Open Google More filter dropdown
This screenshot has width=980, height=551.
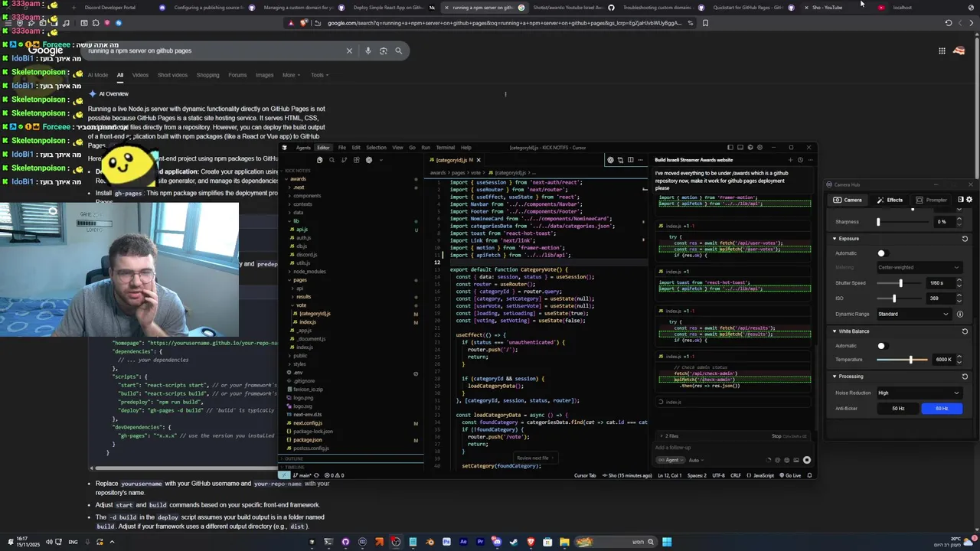pyautogui.click(x=291, y=75)
